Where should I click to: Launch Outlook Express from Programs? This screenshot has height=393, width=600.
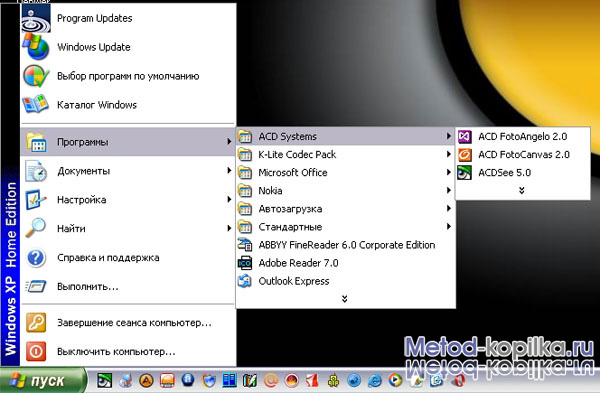point(345,281)
